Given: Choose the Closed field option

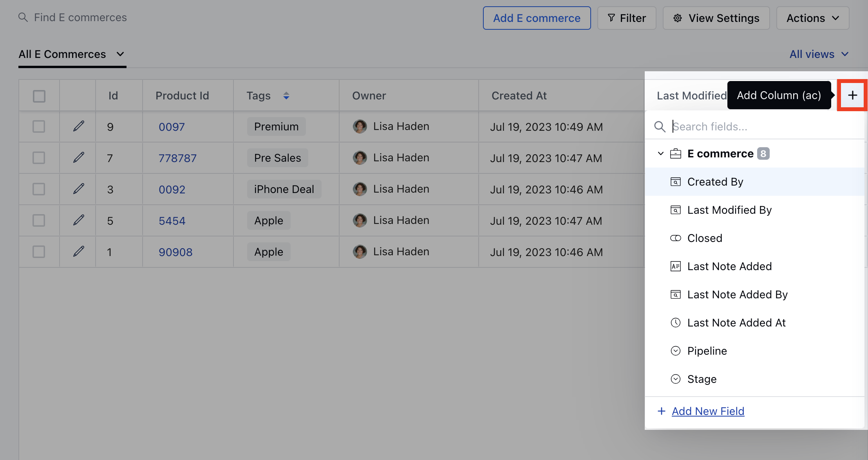Looking at the screenshot, I should [754, 238].
